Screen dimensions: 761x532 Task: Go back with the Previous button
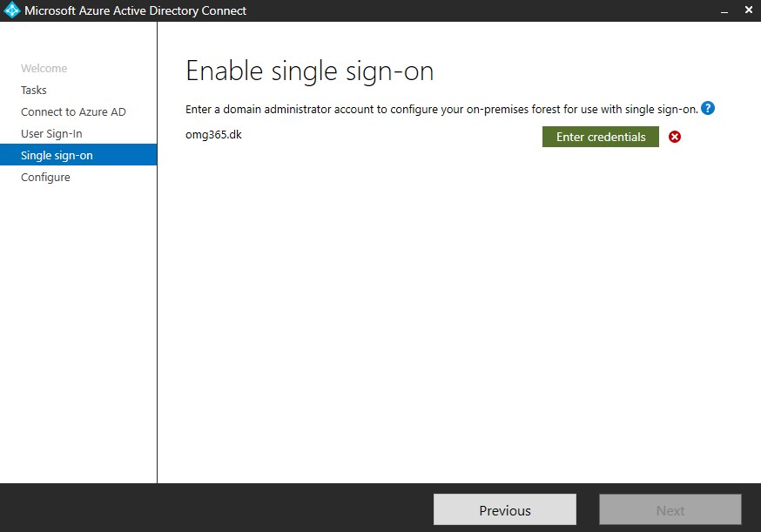tap(505, 510)
